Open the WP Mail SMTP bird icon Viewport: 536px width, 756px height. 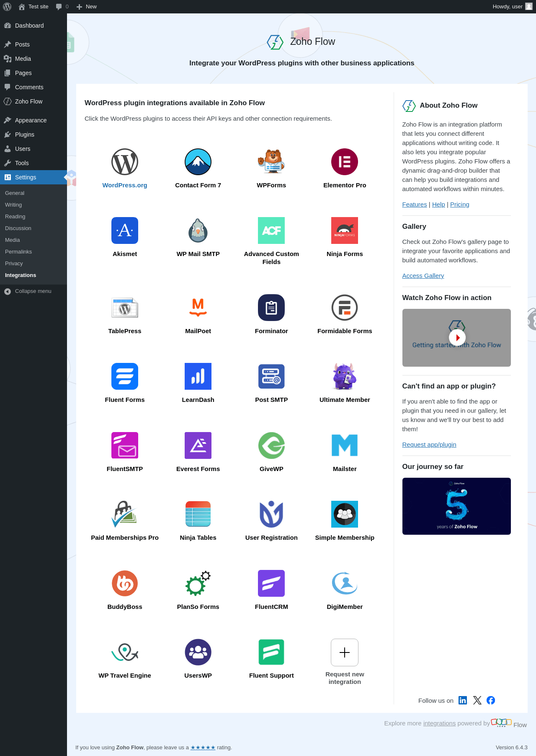tap(198, 230)
